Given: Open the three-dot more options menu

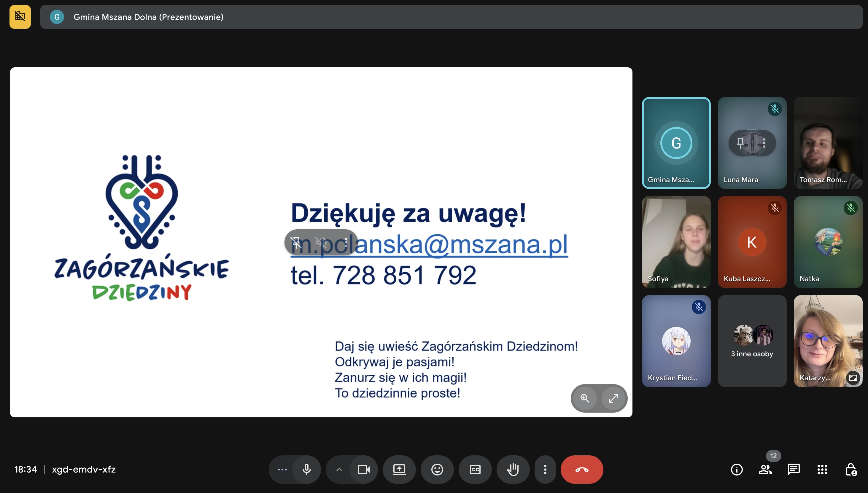Looking at the screenshot, I should 545,469.
